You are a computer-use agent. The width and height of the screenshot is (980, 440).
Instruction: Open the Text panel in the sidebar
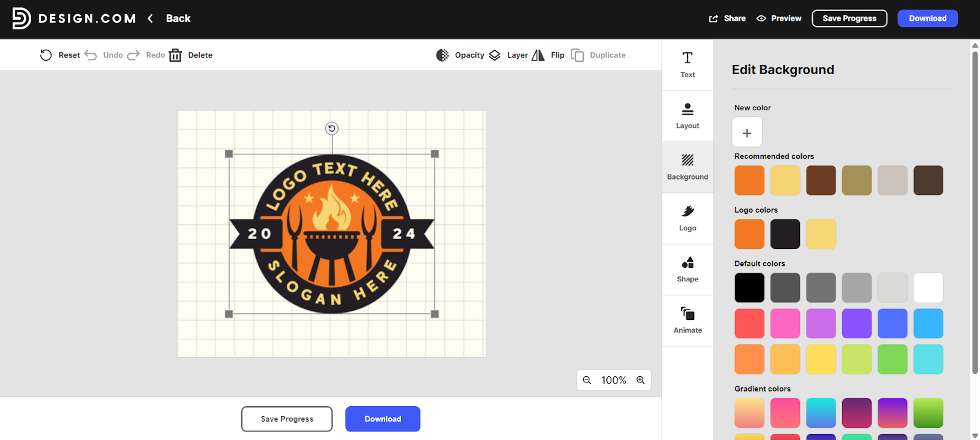coord(687,65)
